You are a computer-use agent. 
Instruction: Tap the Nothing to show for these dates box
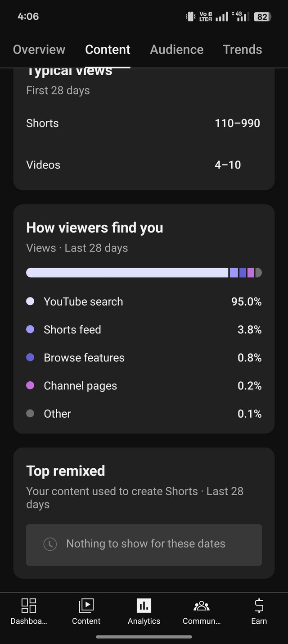coord(144,544)
